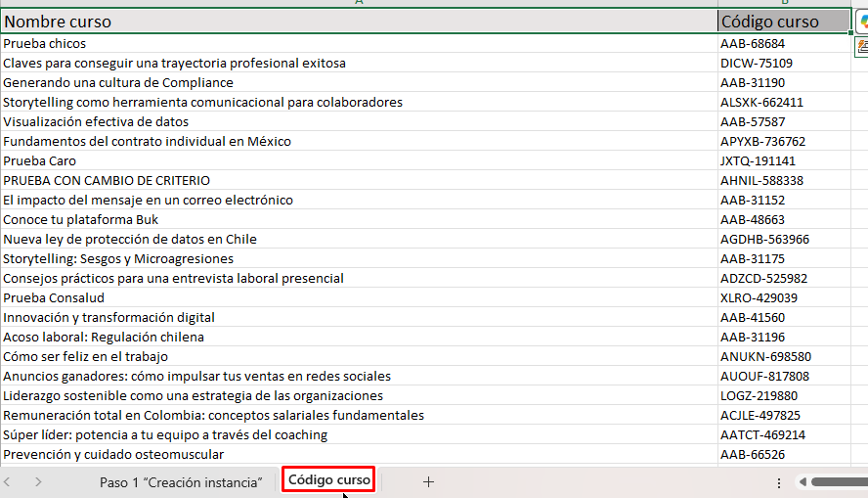
Task: Select the Cómo ser feliz en el trabajo cell
Action: [358, 356]
